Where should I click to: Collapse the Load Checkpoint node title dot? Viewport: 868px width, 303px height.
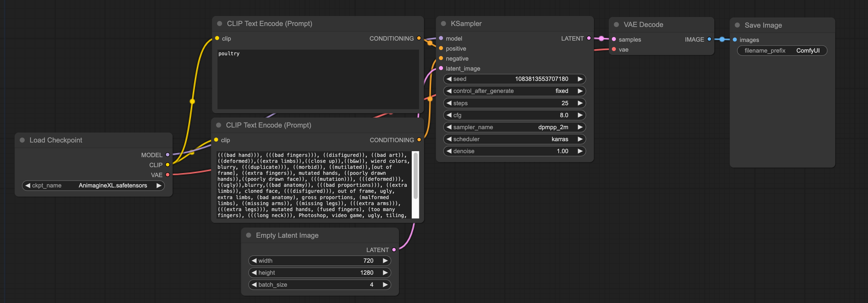tap(22, 140)
